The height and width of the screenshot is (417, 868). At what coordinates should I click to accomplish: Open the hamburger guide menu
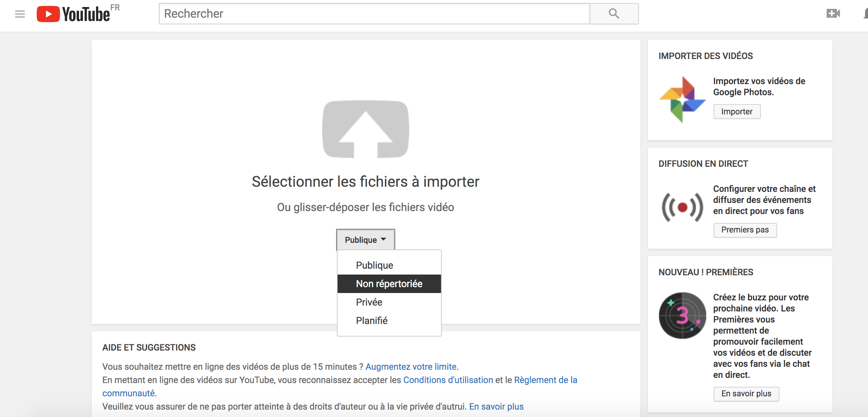pos(20,14)
